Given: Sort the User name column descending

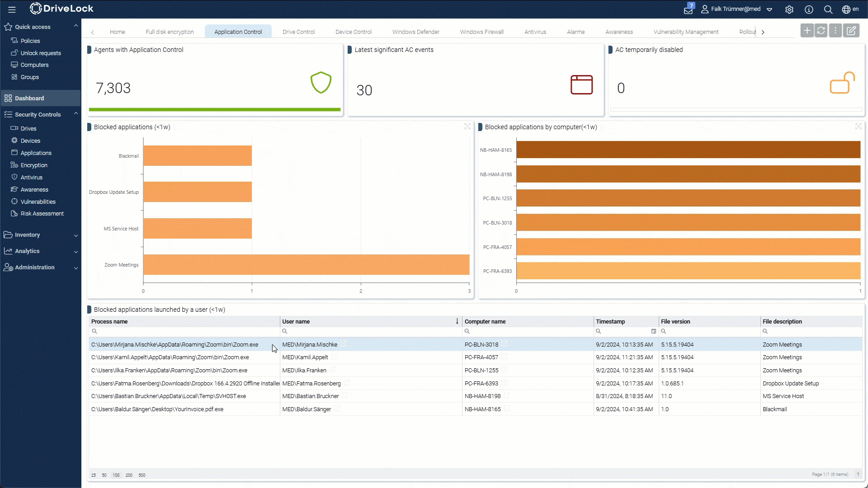Looking at the screenshot, I should pos(457,321).
